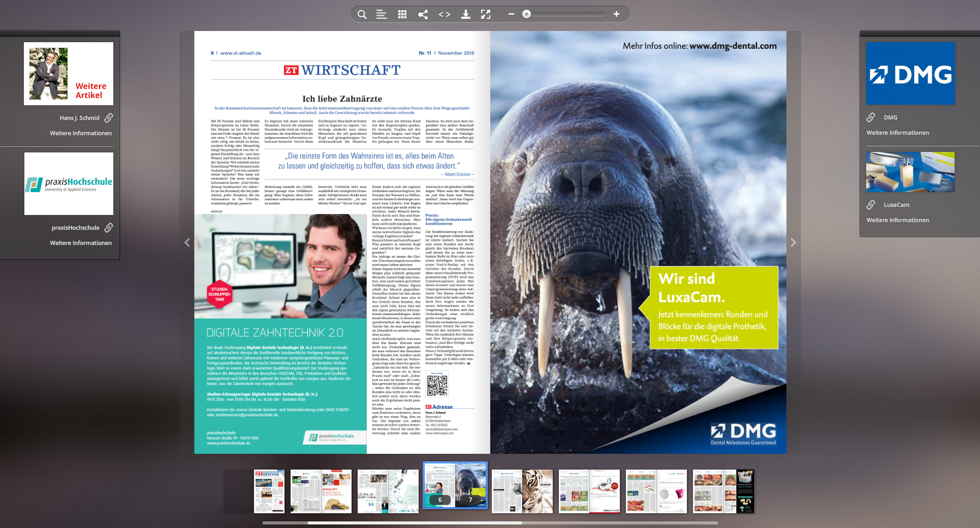Zoom out with the minus icon

point(511,14)
